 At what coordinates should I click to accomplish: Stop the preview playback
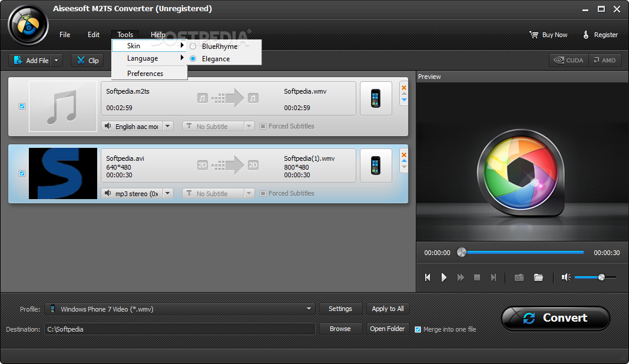coord(477,277)
